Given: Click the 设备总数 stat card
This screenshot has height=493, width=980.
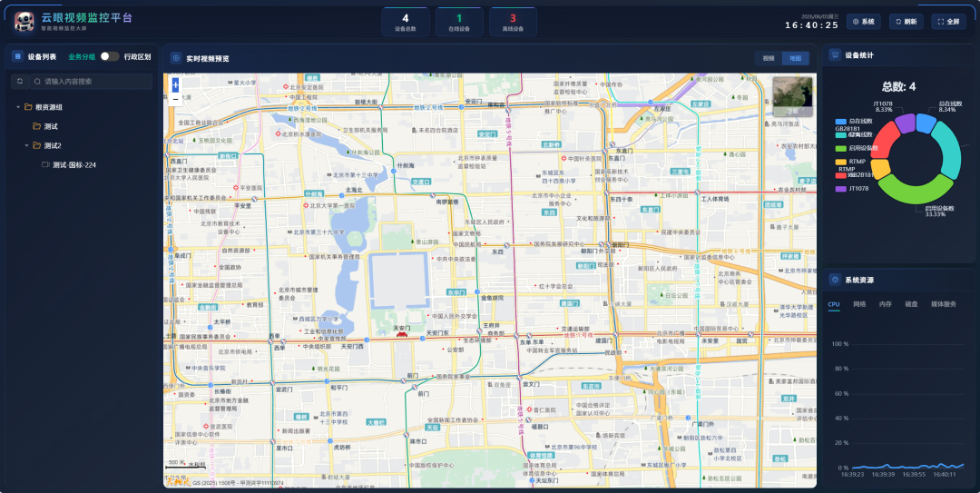Looking at the screenshot, I should (x=405, y=22).
